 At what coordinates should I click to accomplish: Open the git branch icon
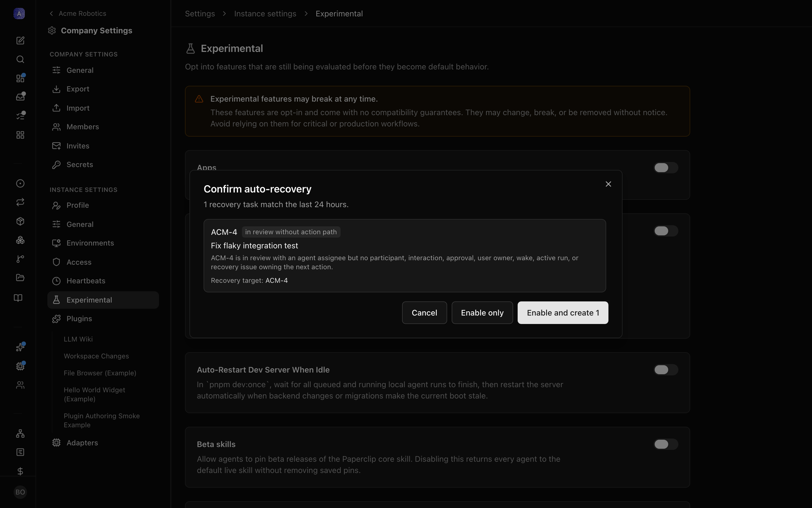coord(20,259)
